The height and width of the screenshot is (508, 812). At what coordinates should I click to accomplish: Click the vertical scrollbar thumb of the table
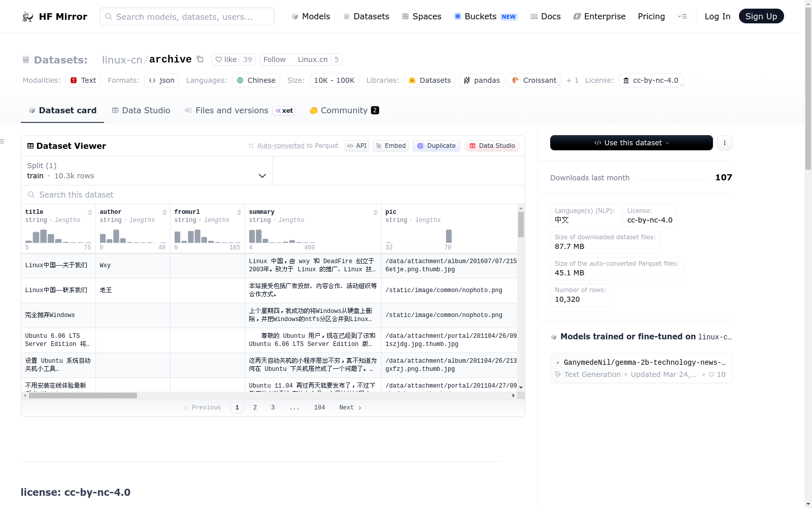coord(521,225)
